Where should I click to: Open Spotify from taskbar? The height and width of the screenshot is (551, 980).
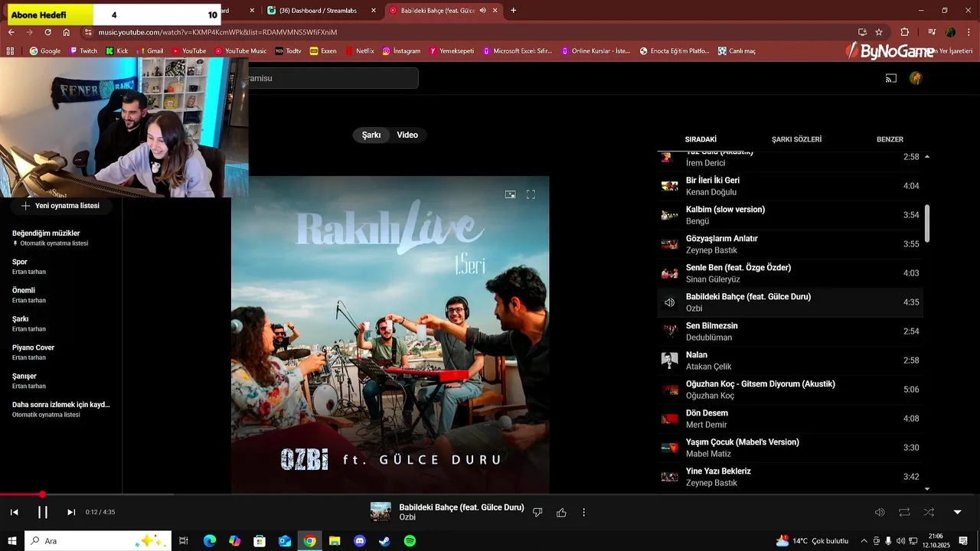click(x=410, y=541)
